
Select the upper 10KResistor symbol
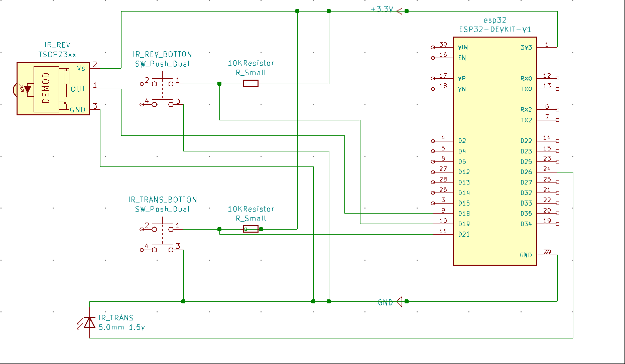249,84
